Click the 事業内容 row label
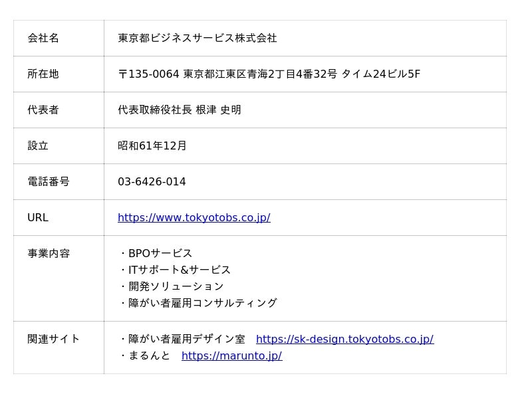The height and width of the screenshot is (394, 532). pyautogui.click(x=49, y=254)
